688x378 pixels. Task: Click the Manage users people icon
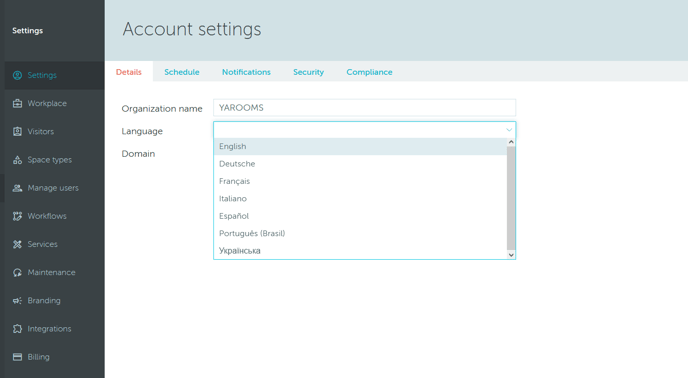17,188
